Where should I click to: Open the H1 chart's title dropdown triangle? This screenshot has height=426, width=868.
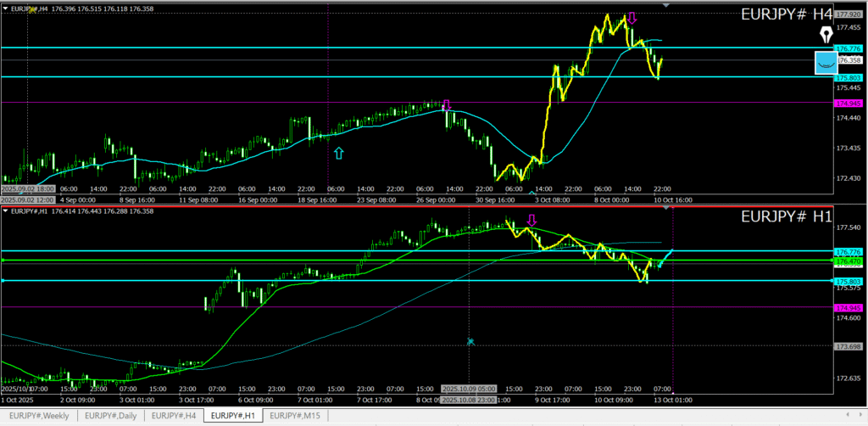(5, 210)
